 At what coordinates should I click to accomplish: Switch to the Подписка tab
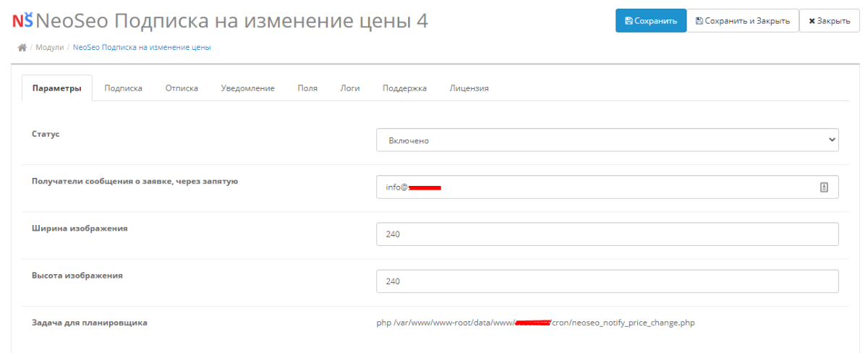point(123,88)
